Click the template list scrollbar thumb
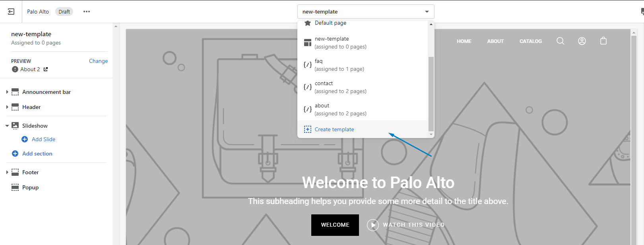The height and width of the screenshot is (245, 644). 431,94
